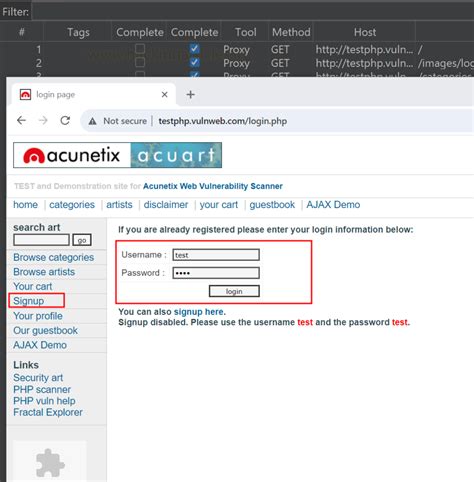The height and width of the screenshot is (482, 474).
Task: Go back with the browser back arrow
Action: 21,120
